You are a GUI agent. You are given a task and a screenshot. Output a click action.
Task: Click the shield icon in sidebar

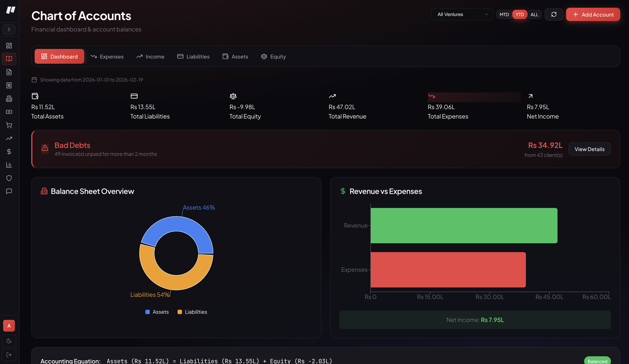9,178
